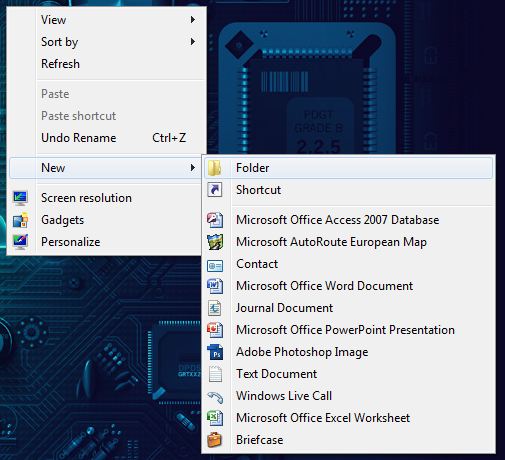Open Gadgets from the context menu
Viewport: 505px width, 460px height.
coord(106,220)
